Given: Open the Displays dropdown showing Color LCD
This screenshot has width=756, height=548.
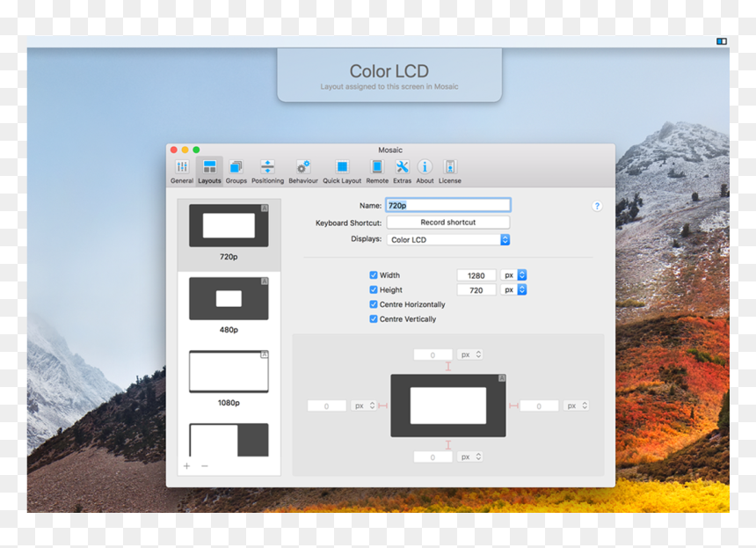Looking at the screenshot, I should click(448, 240).
